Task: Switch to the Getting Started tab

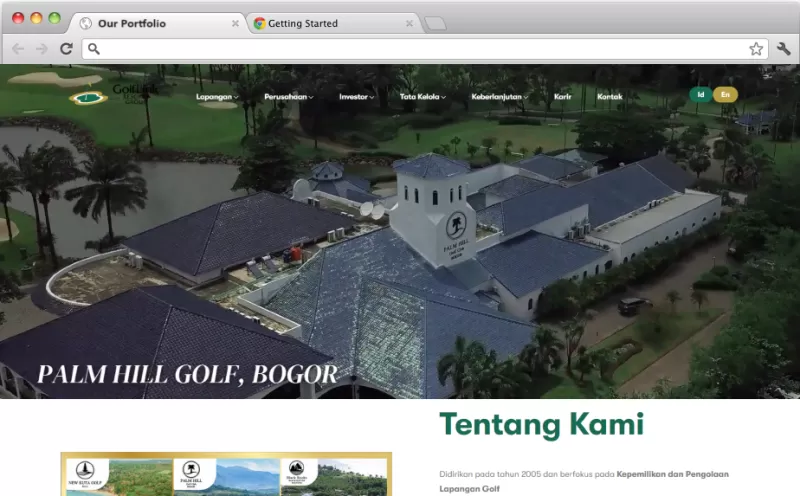Action: click(x=334, y=23)
